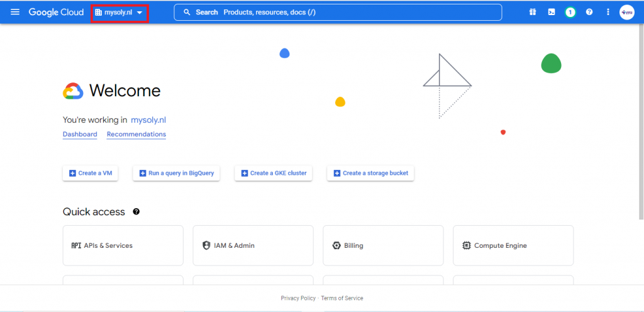Open the hamburger navigation menu
The height and width of the screenshot is (312, 644).
[15, 12]
